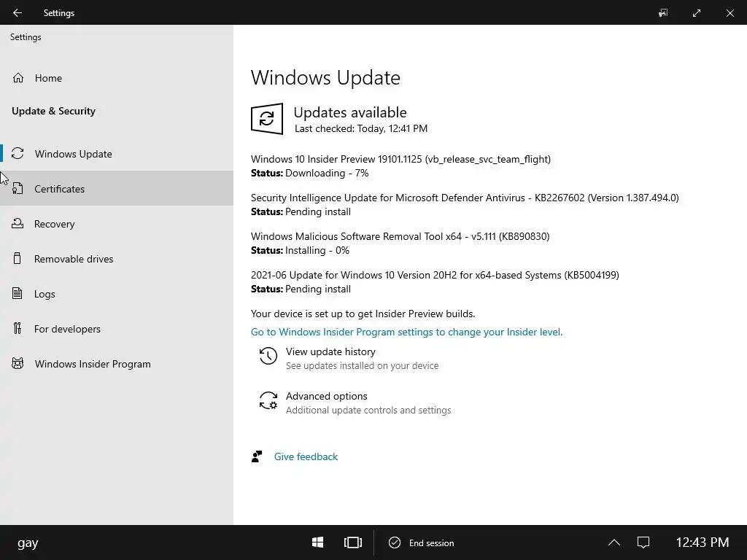Click the user name label in the taskbar
The width and height of the screenshot is (747, 560).
point(28,543)
